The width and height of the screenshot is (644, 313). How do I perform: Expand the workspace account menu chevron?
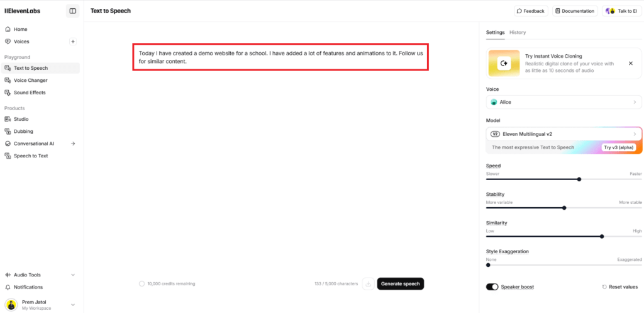pos(73,305)
